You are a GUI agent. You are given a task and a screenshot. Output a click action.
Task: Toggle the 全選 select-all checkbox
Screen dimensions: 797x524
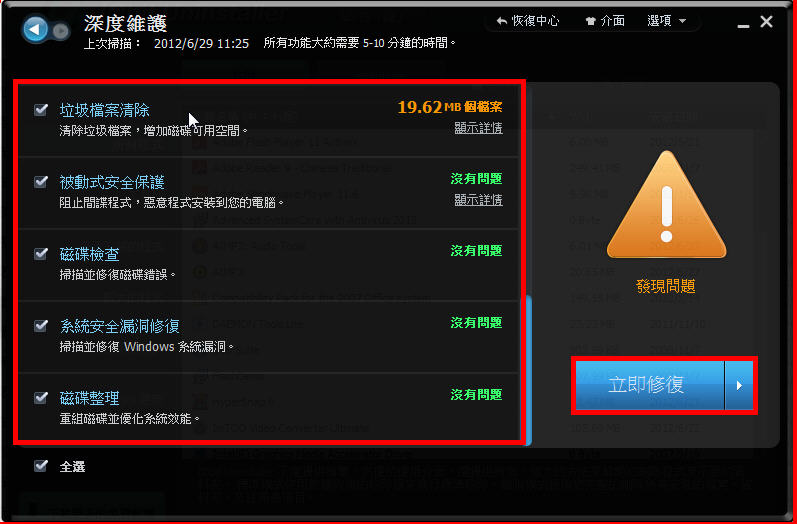pos(41,465)
